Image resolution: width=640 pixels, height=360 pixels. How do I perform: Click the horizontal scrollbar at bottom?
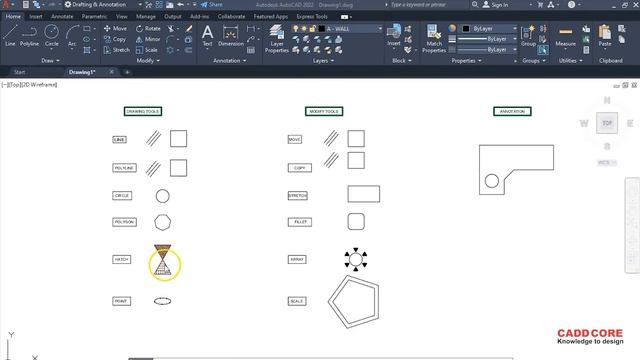[320, 358]
